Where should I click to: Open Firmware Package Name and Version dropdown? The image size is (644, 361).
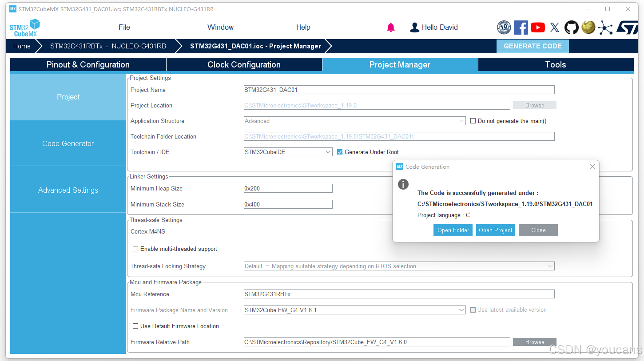point(354,310)
